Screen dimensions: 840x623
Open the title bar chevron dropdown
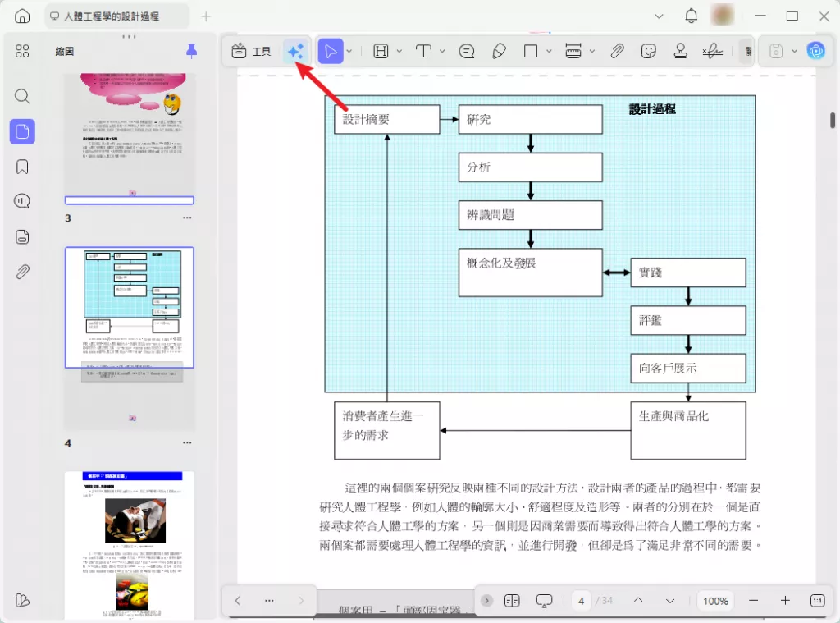[659, 16]
